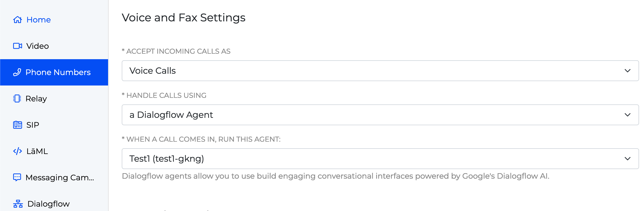The height and width of the screenshot is (211, 644).
Task: Open the Accept Incoming Calls As dropdown
Action: click(x=380, y=71)
